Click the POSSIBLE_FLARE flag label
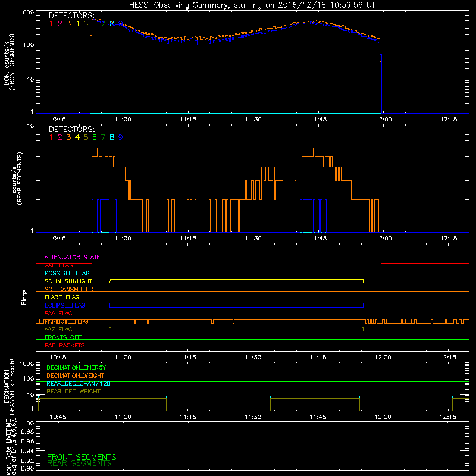The height and width of the screenshot is (476, 476). [68, 273]
